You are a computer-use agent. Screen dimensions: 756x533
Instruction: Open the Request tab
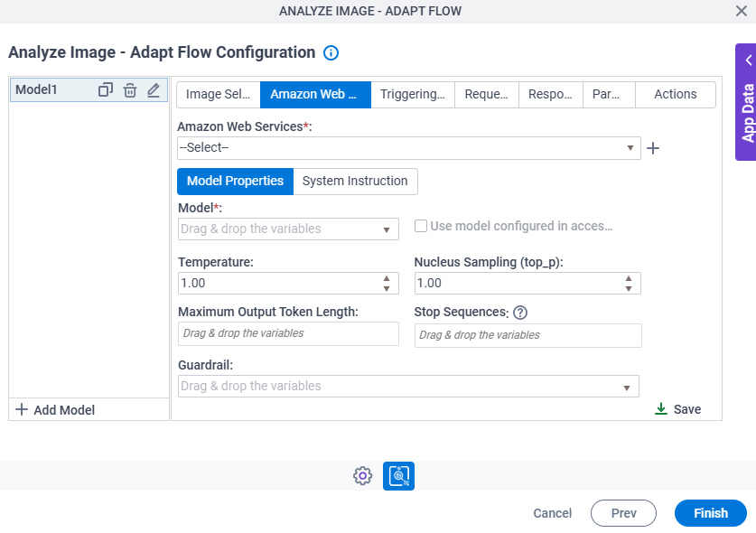click(487, 95)
